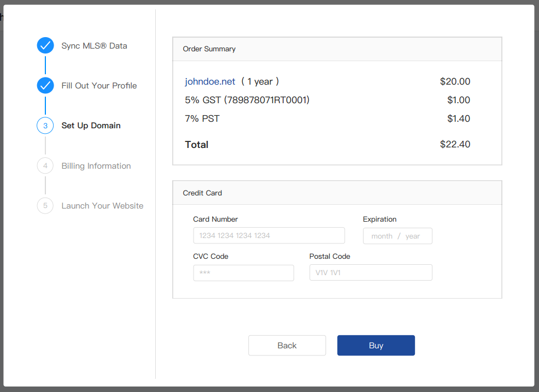Click into the Postal Code field
This screenshot has height=392, width=539.
[370, 273]
